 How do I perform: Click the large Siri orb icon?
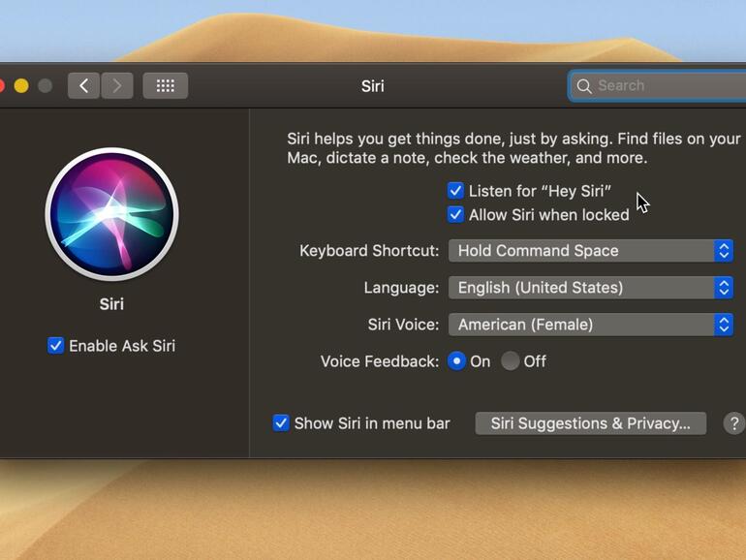point(111,214)
